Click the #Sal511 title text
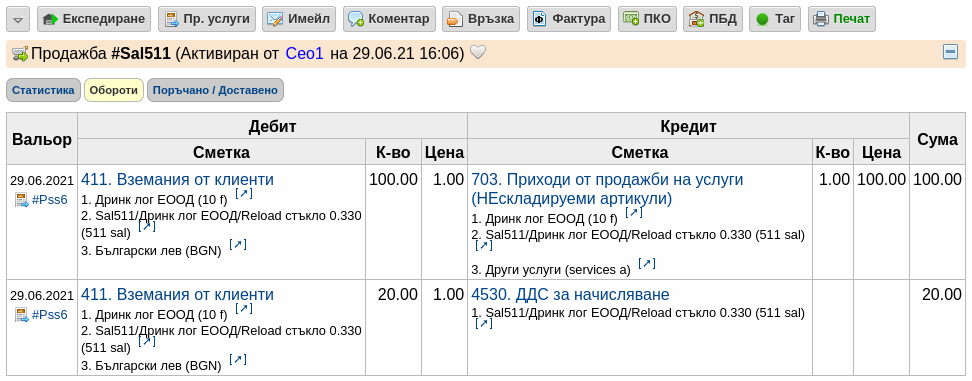The width and height of the screenshot is (972, 381). pos(141,54)
